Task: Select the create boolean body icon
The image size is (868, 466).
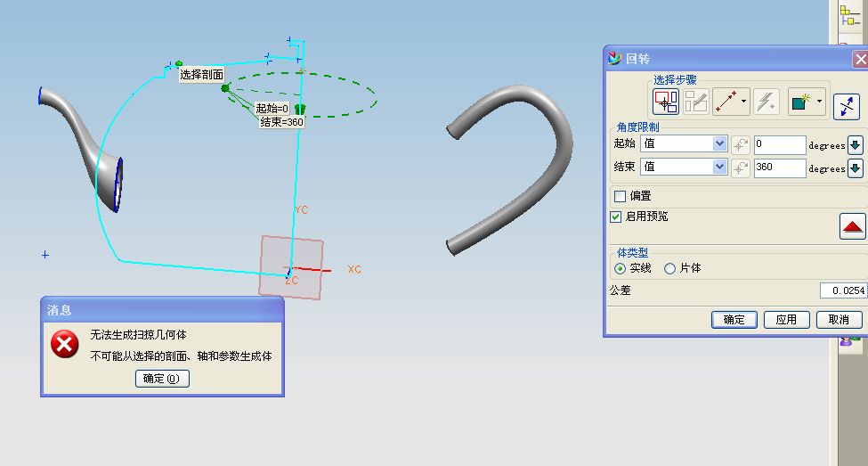Action: [800, 102]
